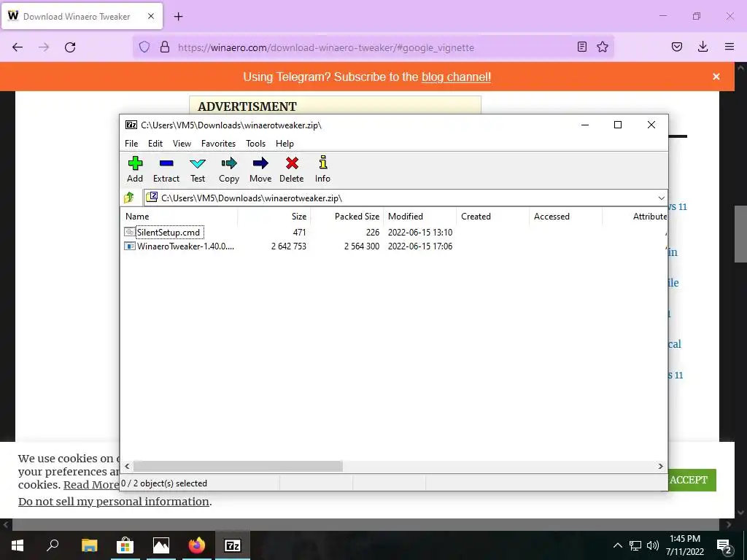Click the left arrow of 7-Zip horizontal scrollbar
This screenshot has height=560, width=747.
tap(127, 466)
